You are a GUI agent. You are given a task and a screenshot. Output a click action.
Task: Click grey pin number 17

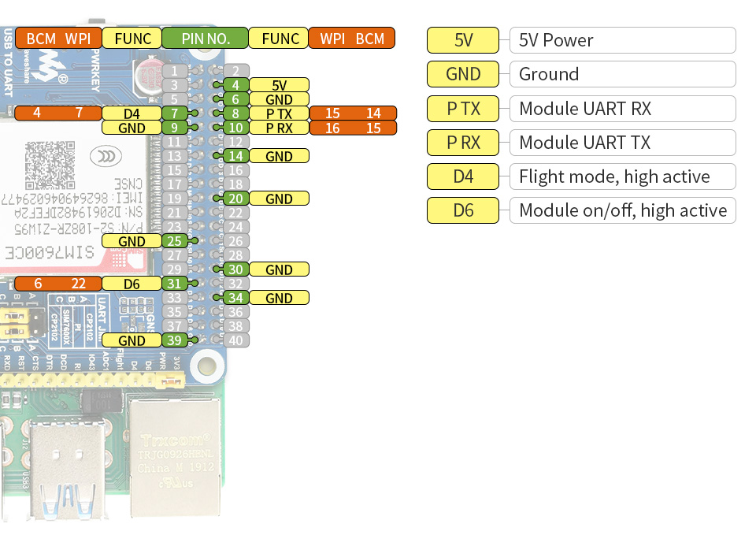(175, 184)
